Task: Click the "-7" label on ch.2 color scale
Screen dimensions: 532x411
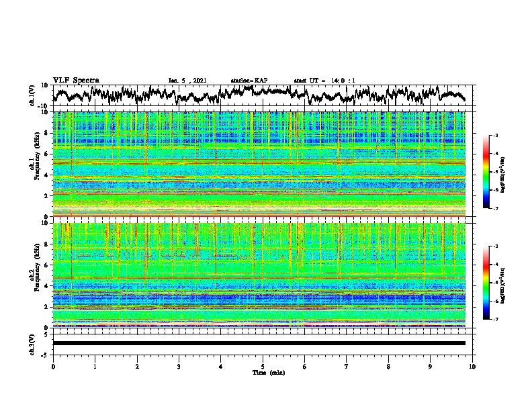Action: (x=496, y=319)
